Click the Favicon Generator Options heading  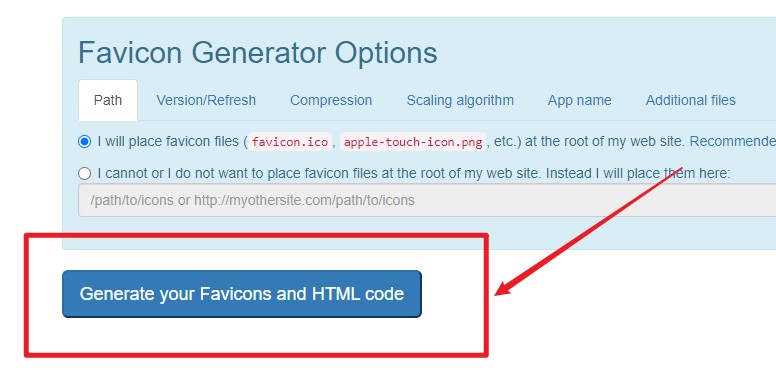coord(258,52)
